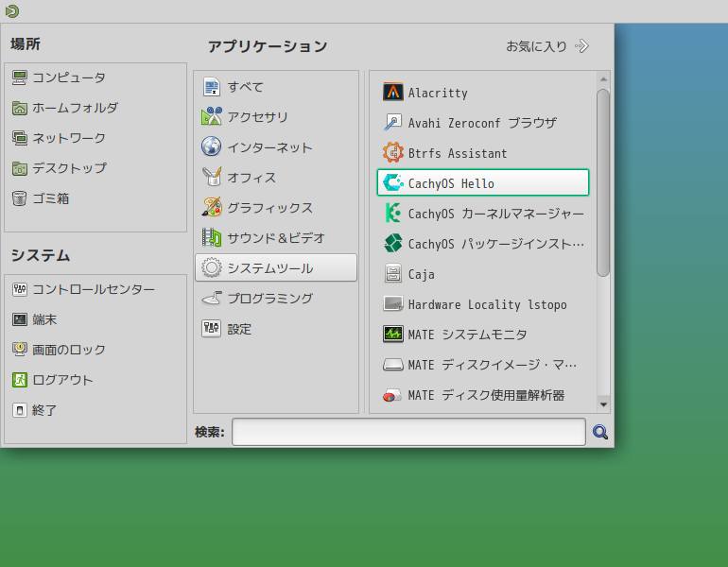
Task: Click the 画面のロック label
Action: coord(69,350)
